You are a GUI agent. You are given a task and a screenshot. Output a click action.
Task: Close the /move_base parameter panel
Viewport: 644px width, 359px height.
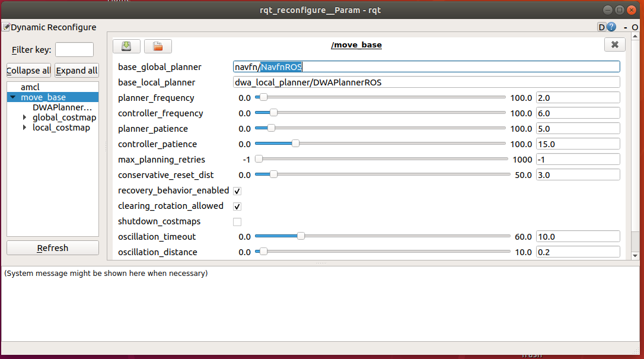(614, 45)
